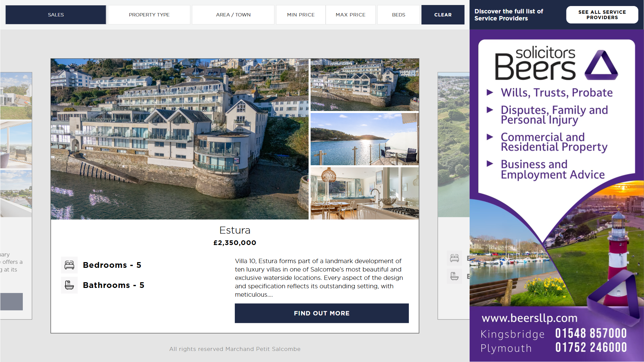Open the waterfront villas thumbnail photo
Screen dimensions: 644x362
click(x=365, y=85)
